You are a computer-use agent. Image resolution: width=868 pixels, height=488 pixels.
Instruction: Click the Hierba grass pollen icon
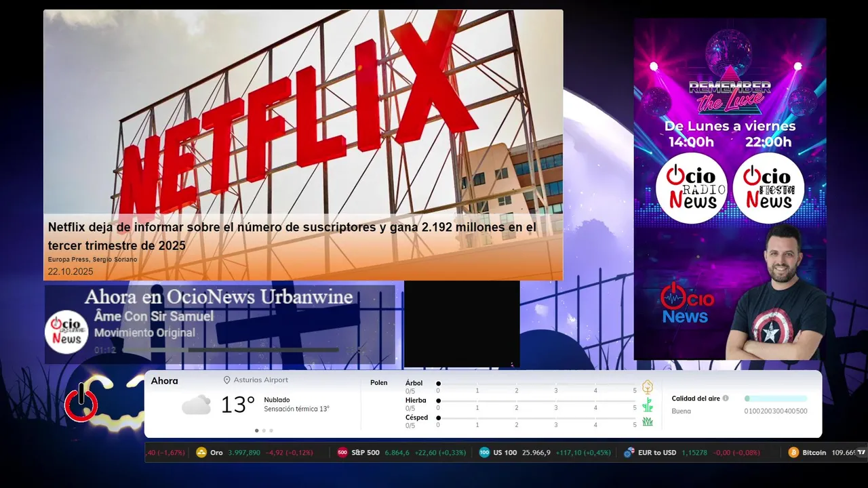648,405
